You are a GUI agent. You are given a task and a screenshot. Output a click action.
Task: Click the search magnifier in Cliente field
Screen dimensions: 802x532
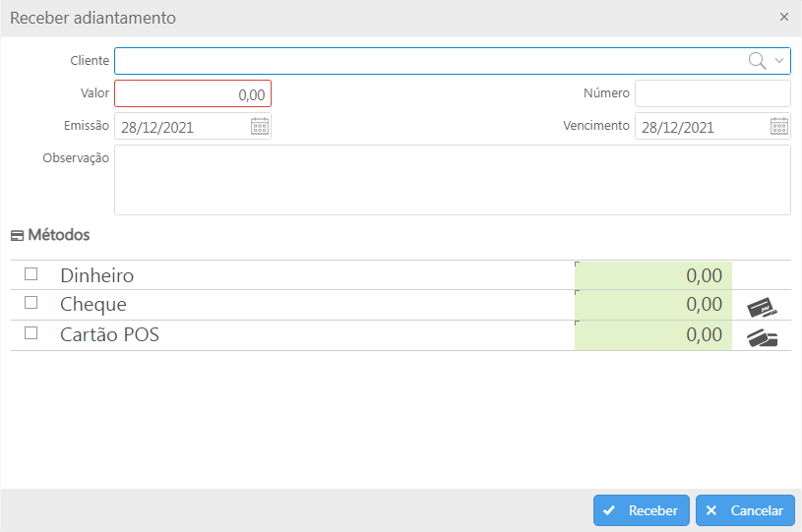coord(757,61)
